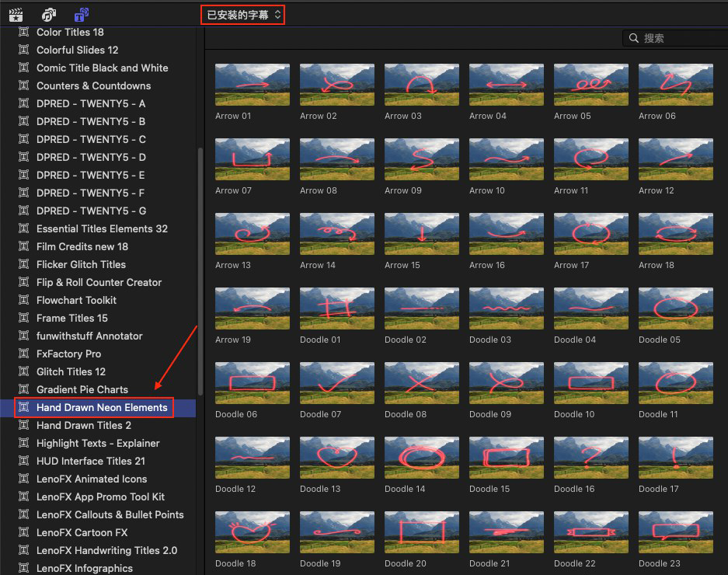Select the Arrow 13 thumbnail
This screenshot has height=575, width=728.
click(252, 234)
